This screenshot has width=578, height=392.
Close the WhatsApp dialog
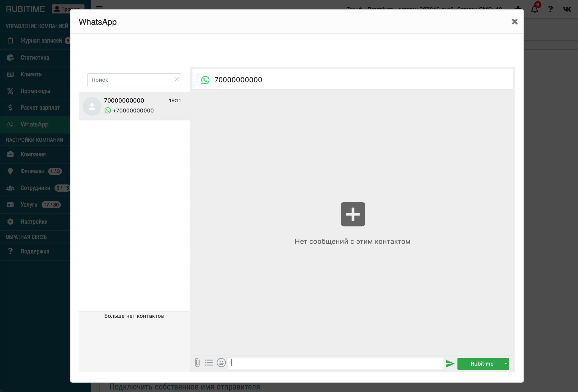515,22
